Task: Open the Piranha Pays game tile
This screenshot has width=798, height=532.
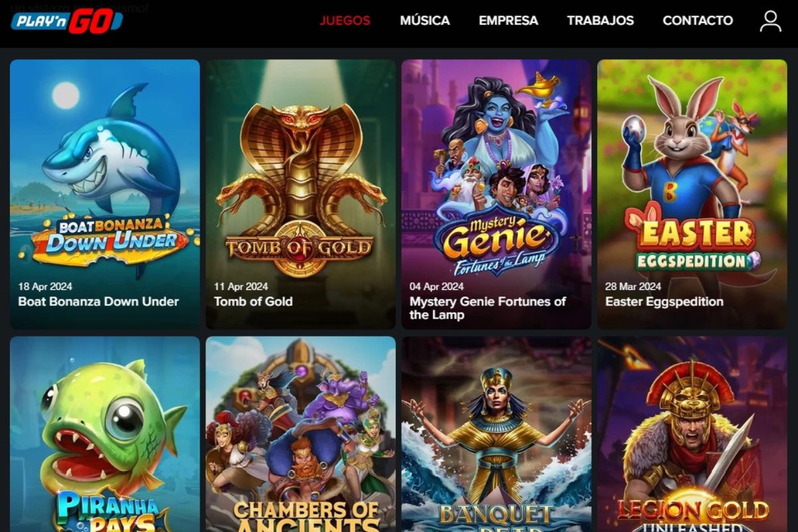Action: [x=105, y=434]
